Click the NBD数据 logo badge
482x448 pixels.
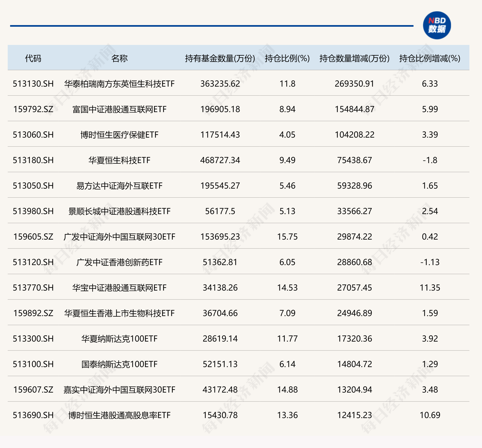[x=437, y=25]
